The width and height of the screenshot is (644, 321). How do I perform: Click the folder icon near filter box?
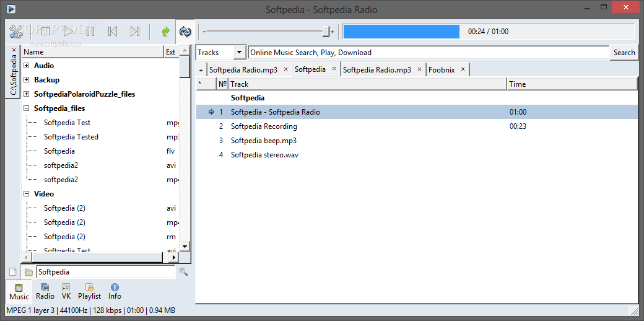[x=28, y=272]
